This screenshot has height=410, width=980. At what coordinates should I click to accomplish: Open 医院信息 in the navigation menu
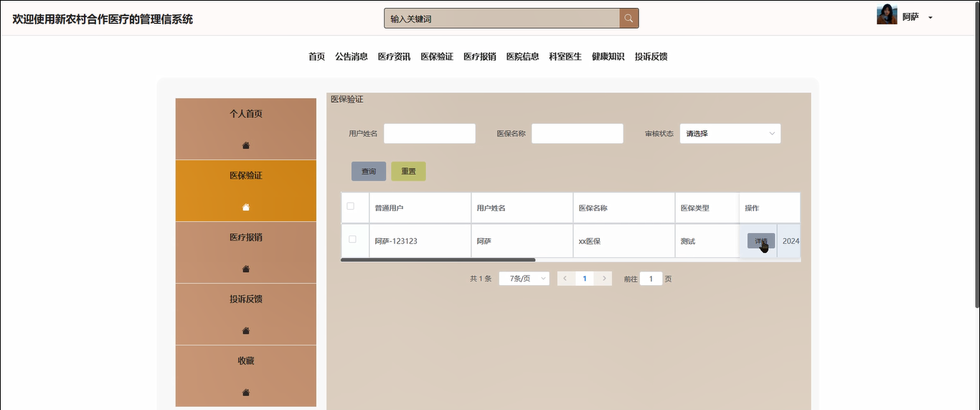coord(522,57)
